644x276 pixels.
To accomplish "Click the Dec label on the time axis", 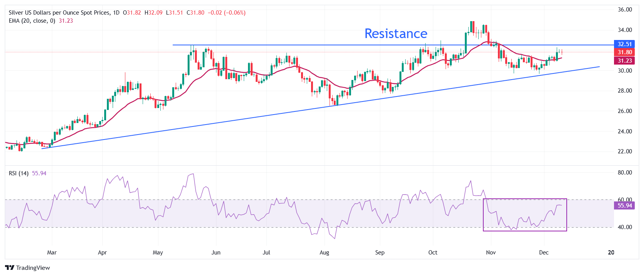I will (x=544, y=253).
